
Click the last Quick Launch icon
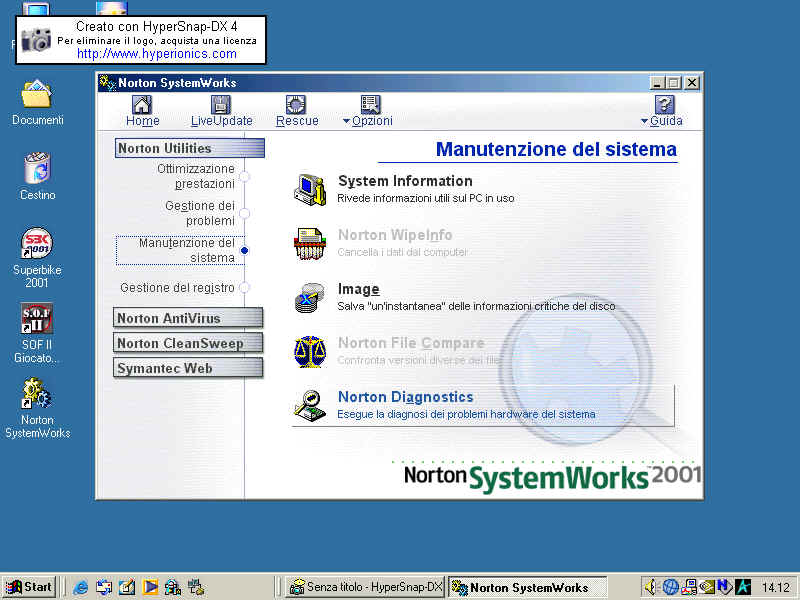196,587
